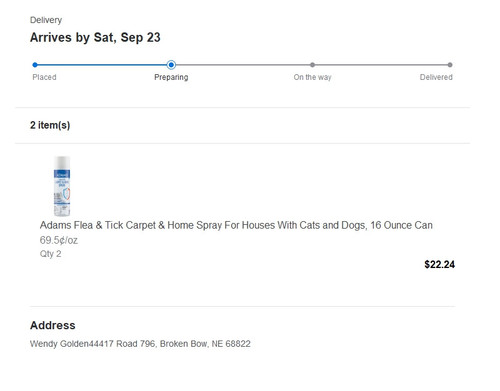
Task: Select the Wendy Golden delivery address text
Action: tap(140, 344)
